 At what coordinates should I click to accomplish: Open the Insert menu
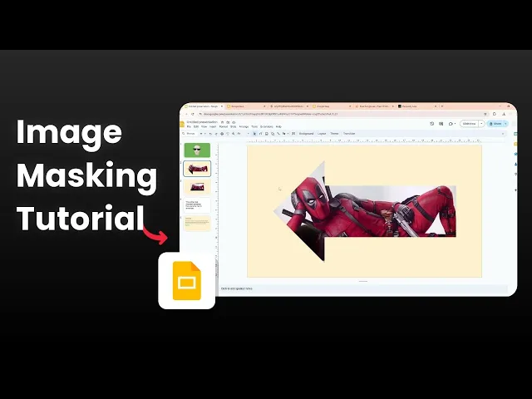[213, 126]
